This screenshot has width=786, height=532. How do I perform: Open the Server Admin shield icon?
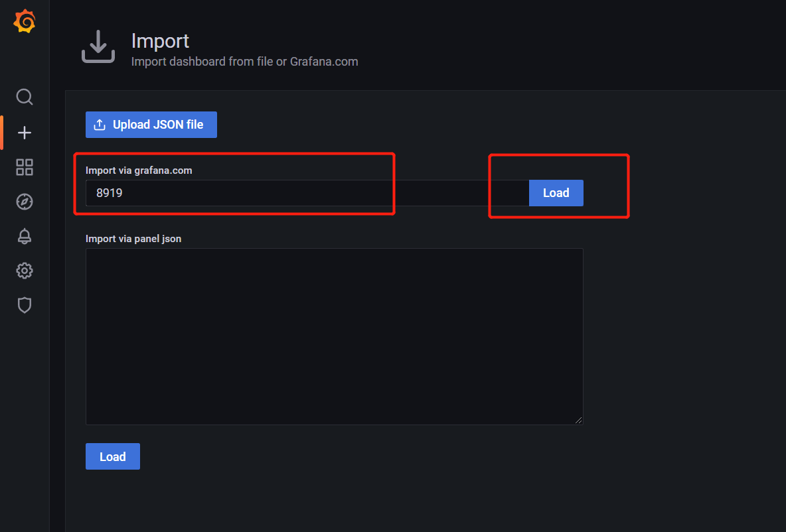25,305
